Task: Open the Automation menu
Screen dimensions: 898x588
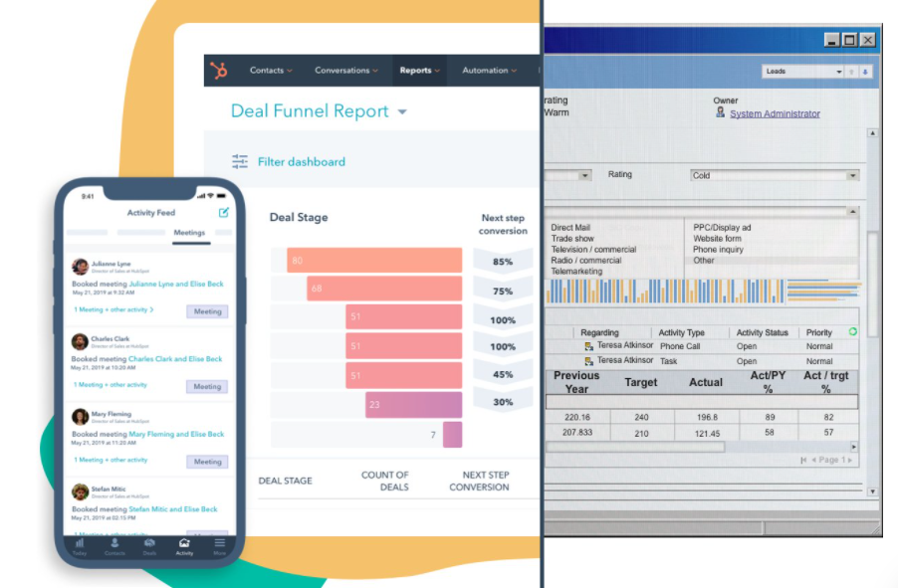Action: pyautogui.click(x=489, y=71)
